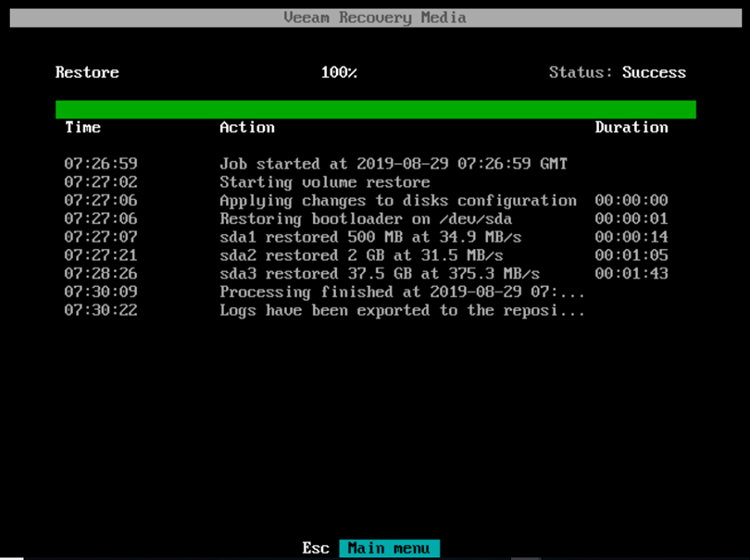Select the 'Logs have been exported' entry
The width and height of the screenshot is (750, 560).
(402, 311)
